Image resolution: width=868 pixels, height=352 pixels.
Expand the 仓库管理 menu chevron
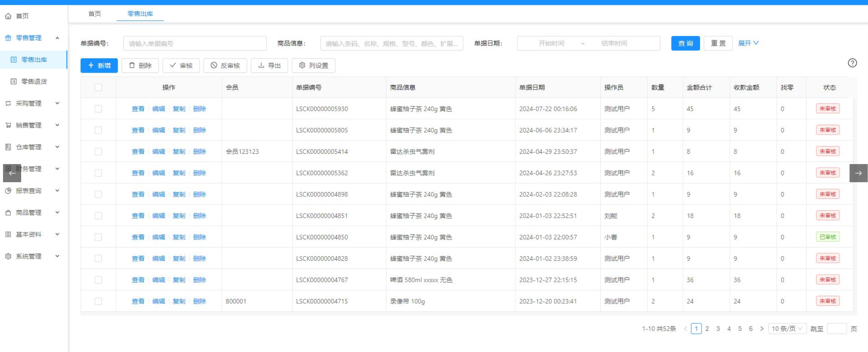point(57,147)
